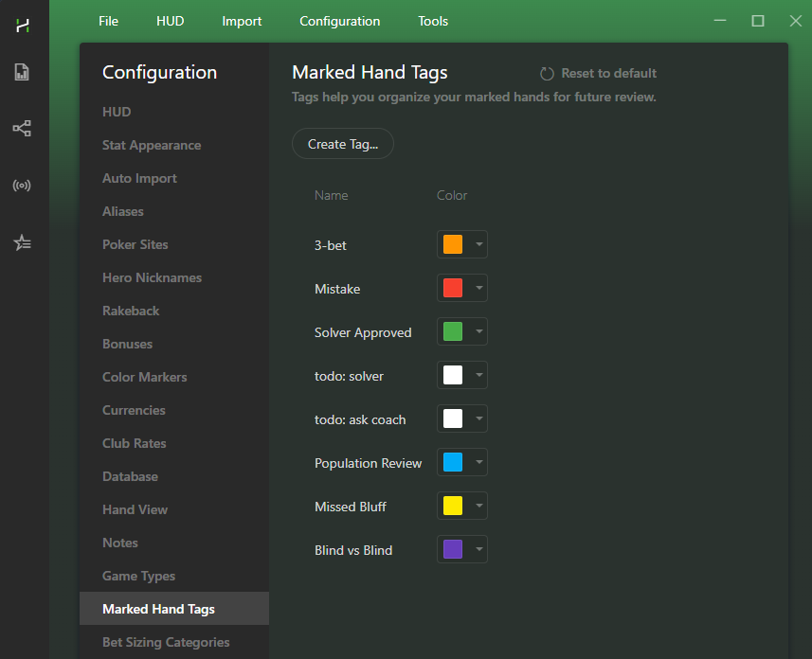The image size is (812, 659).
Task: Open the Tools menu
Action: (433, 21)
